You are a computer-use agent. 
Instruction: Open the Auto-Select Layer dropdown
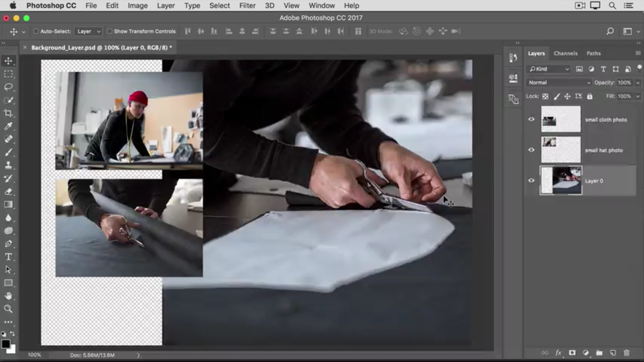tap(89, 31)
